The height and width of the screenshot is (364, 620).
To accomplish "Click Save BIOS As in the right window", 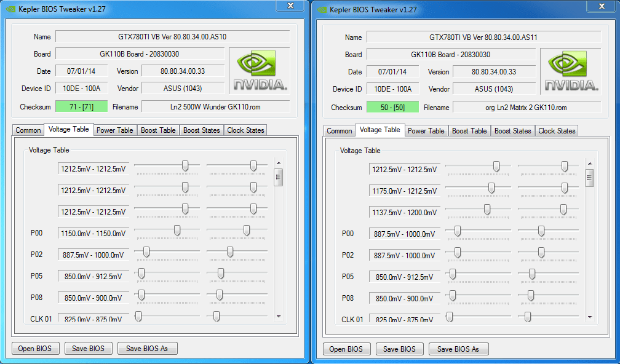I will pos(458,349).
